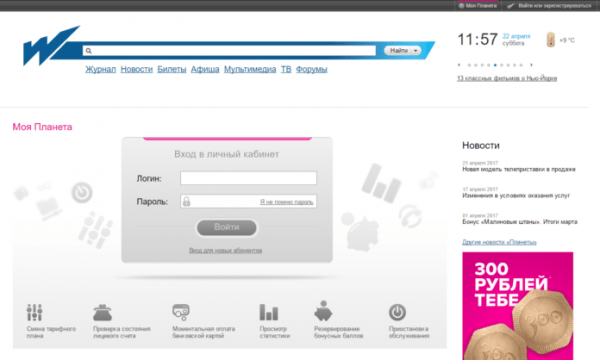
Task: Click the thermometer weather icon
Action: [551, 40]
